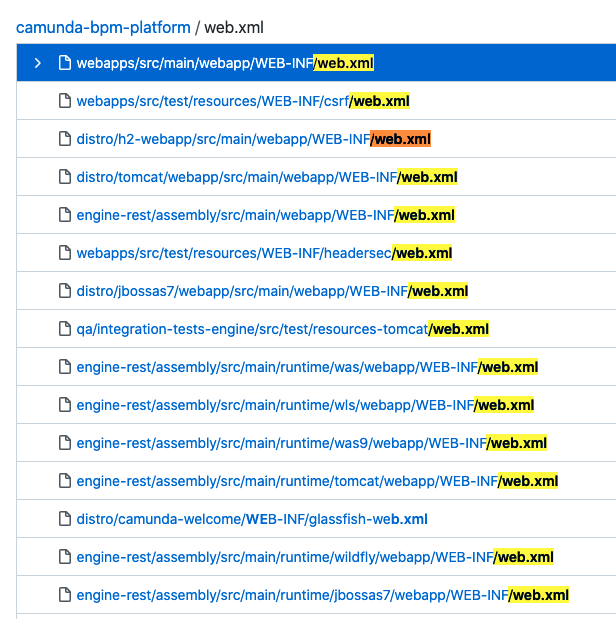616x619 pixels.
Task: Open distro/camunda-welcome/WEB-INF/glassfish-web.xml
Action: pos(252,519)
